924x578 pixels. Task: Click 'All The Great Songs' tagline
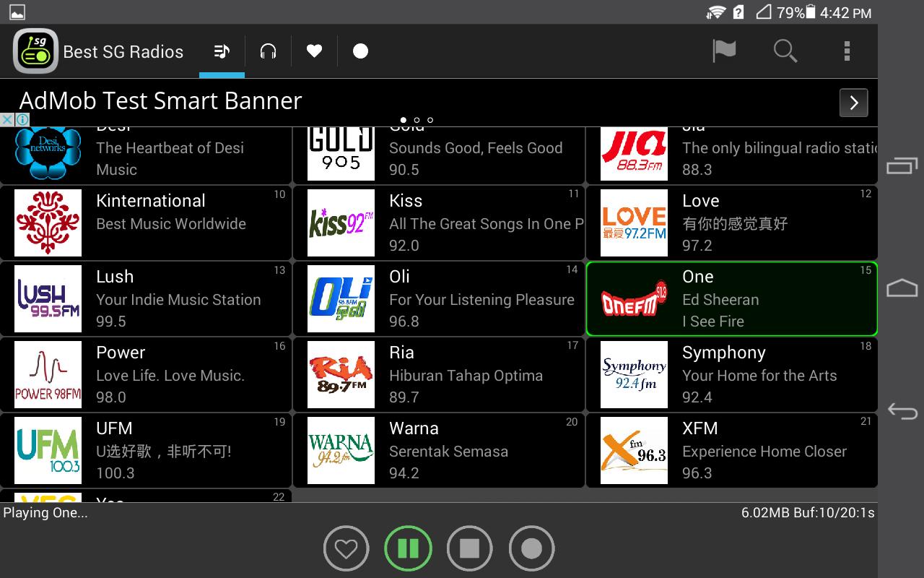point(486,224)
